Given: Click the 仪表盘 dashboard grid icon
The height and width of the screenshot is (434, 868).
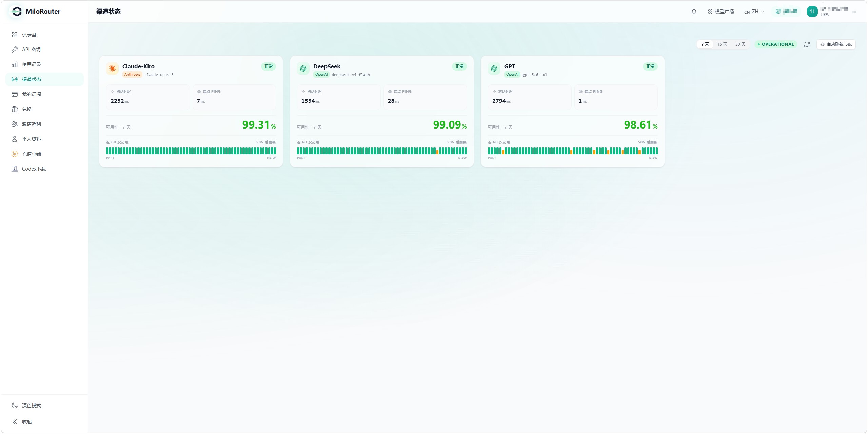Looking at the screenshot, I should tap(15, 35).
